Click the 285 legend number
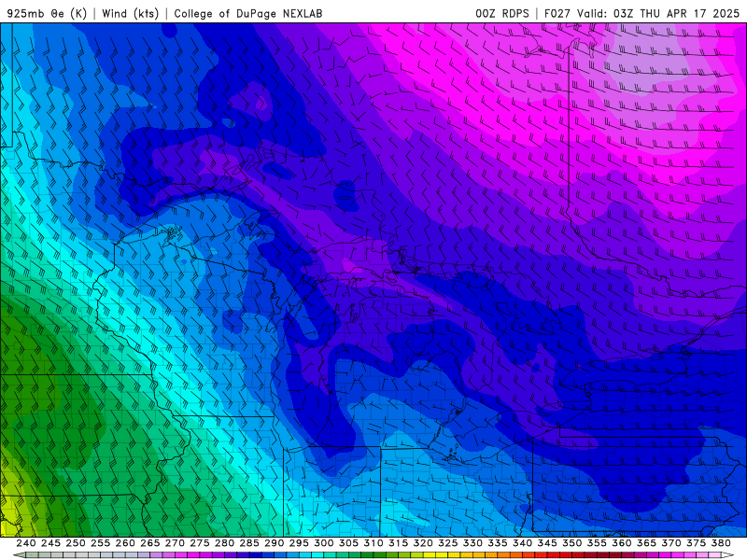The width and height of the screenshot is (747, 560). point(249,543)
